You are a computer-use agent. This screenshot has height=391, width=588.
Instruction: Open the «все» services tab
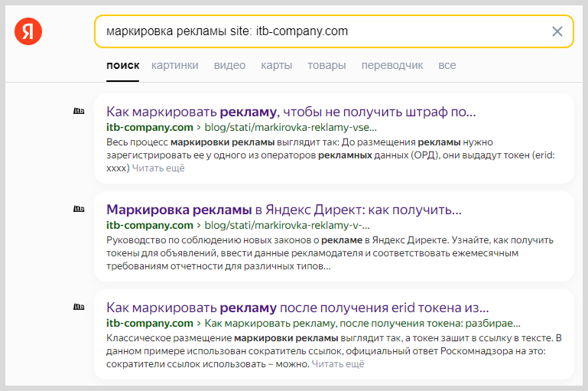(x=447, y=65)
